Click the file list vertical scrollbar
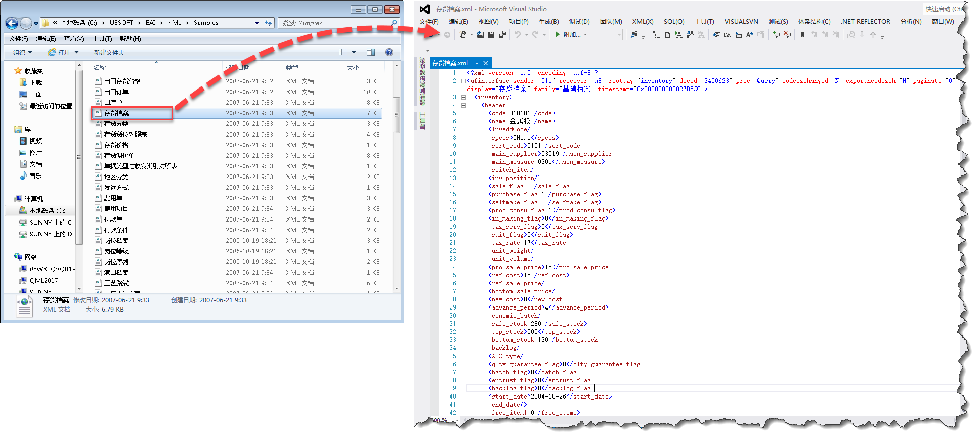The width and height of the screenshot is (980, 440). [396, 115]
